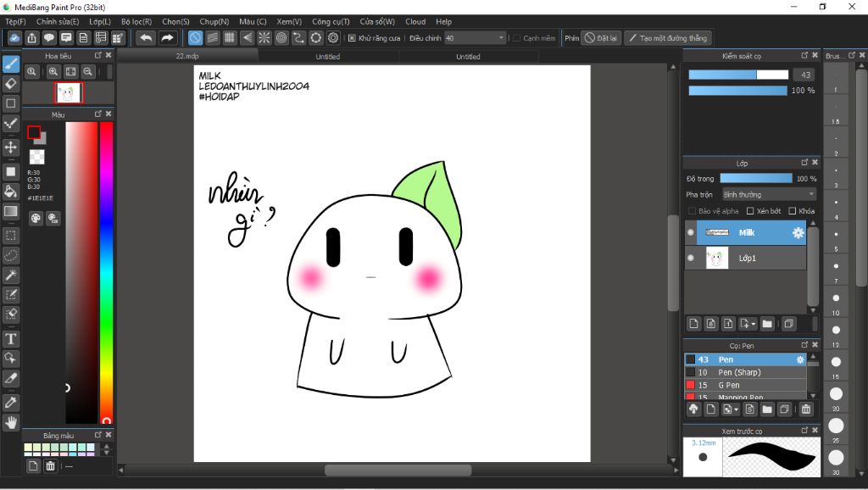Select the Text tool
The height and width of the screenshot is (490, 868).
(x=11, y=339)
